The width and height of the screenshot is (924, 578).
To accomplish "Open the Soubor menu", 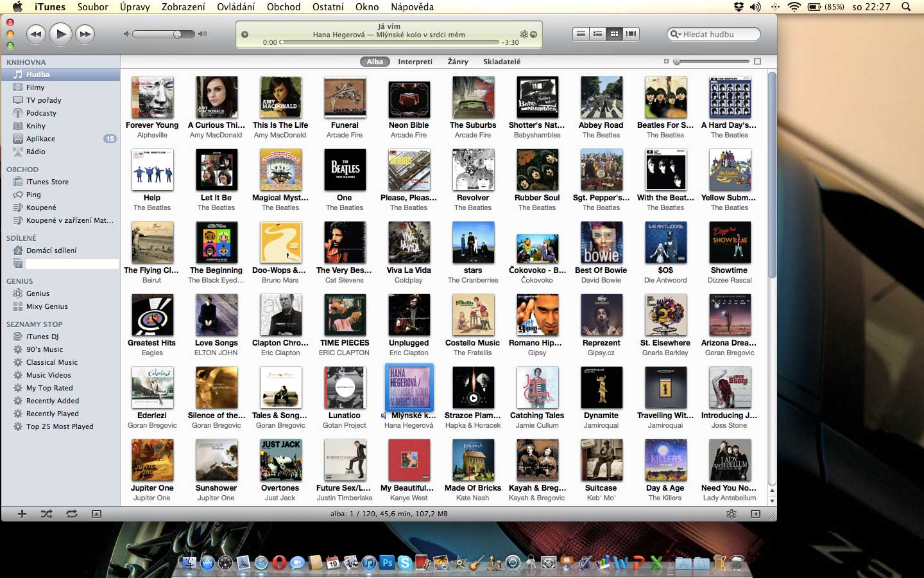I will click(92, 7).
